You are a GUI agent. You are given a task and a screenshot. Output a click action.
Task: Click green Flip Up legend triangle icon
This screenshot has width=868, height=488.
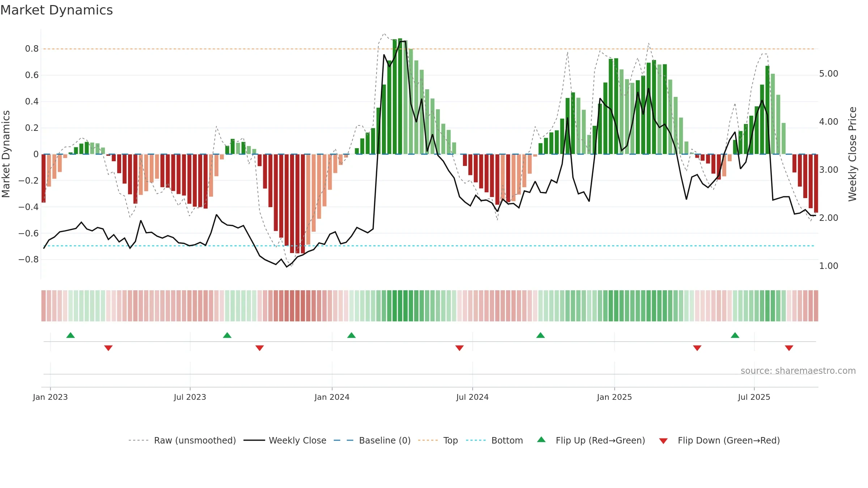pos(541,440)
